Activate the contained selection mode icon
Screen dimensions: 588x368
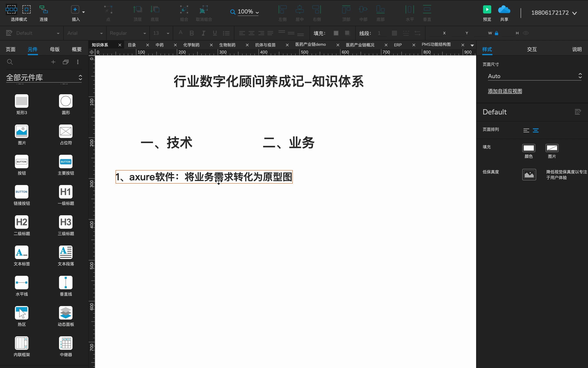pyautogui.click(x=27, y=9)
